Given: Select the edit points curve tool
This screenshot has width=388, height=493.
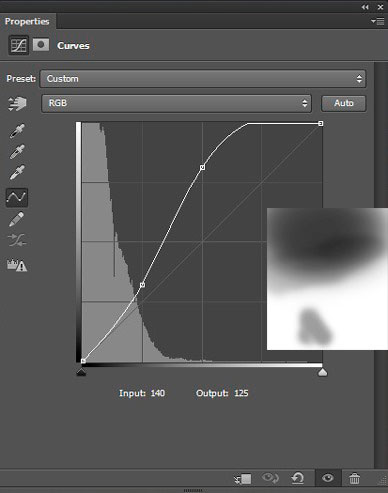Looking at the screenshot, I should coord(17,197).
